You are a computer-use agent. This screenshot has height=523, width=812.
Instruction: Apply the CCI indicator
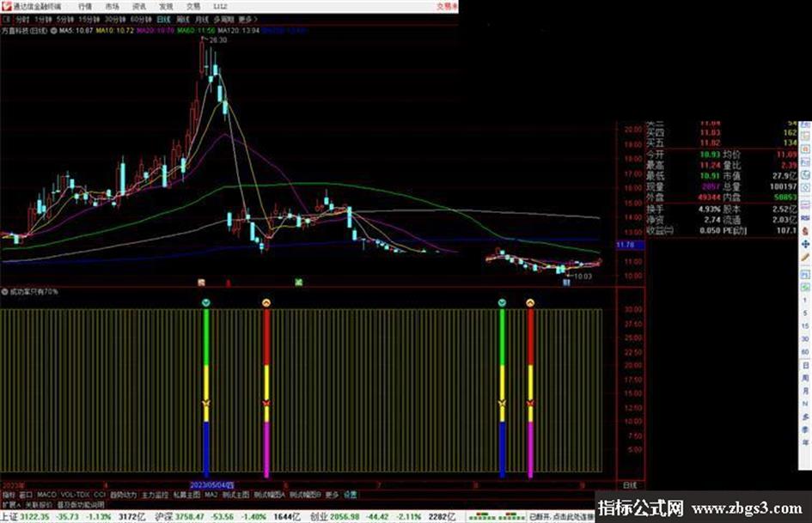pyautogui.click(x=100, y=495)
